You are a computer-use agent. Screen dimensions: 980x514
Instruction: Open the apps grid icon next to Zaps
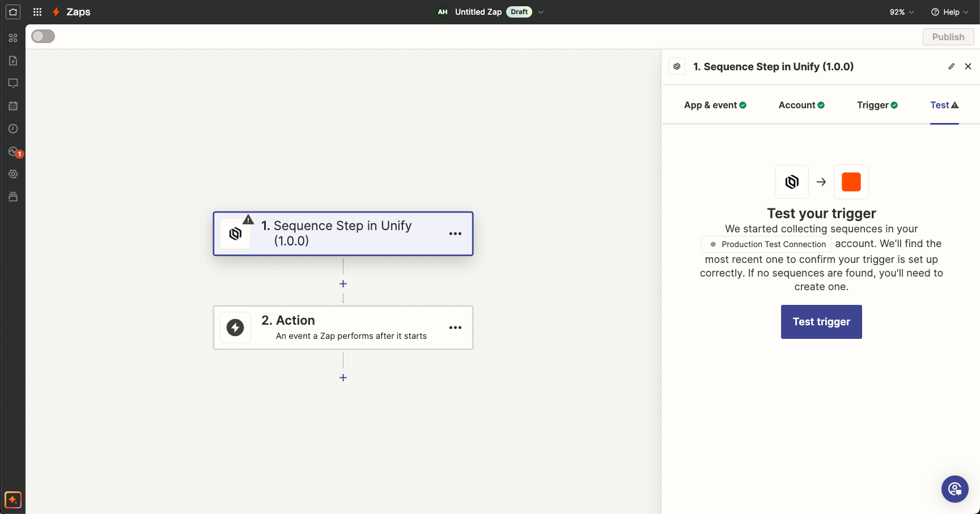37,12
